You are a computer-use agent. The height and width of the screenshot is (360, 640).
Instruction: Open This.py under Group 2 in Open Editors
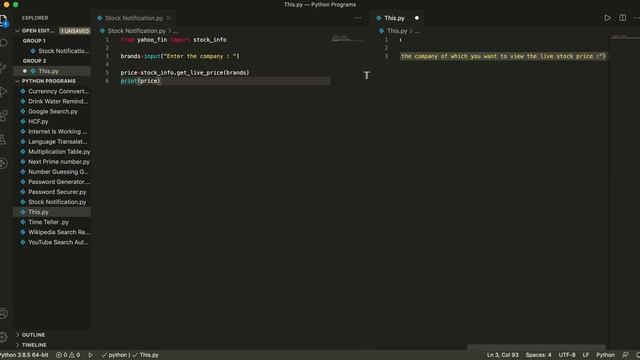[48, 71]
